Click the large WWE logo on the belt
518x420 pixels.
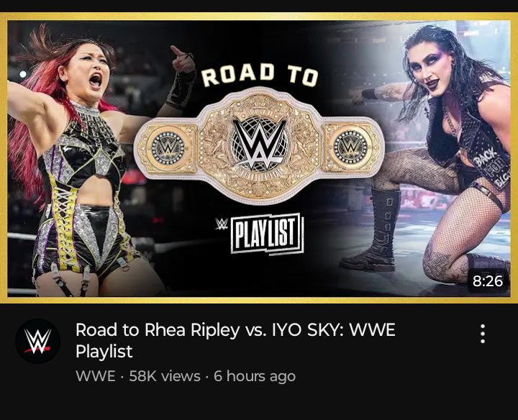pos(259,144)
